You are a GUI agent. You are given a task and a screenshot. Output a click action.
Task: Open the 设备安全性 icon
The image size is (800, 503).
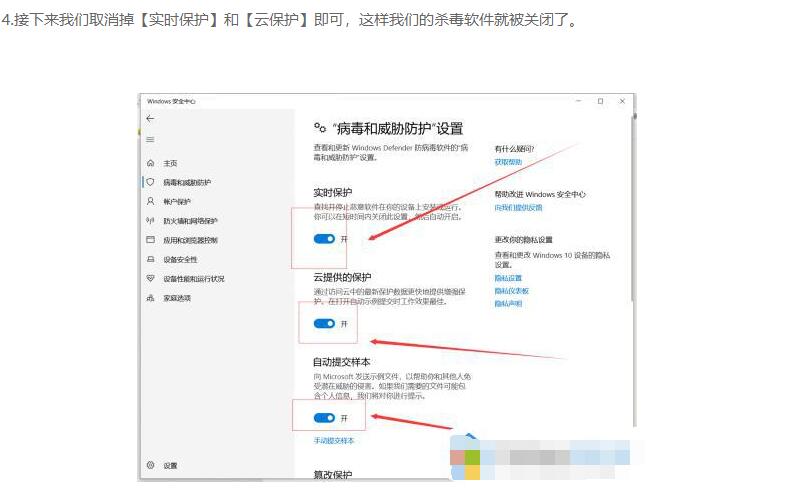click(x=150, y=259)
